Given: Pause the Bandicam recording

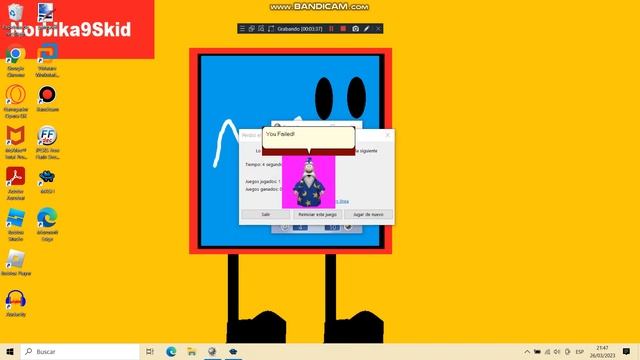Looking at the screenshot, I should (x=331, y=29).
